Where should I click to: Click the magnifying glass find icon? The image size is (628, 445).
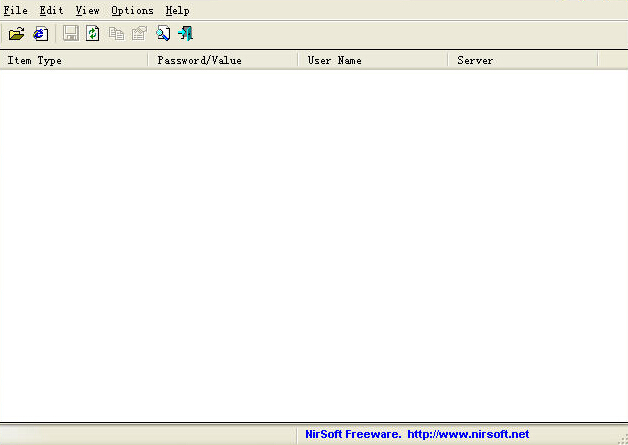point(163,33)
